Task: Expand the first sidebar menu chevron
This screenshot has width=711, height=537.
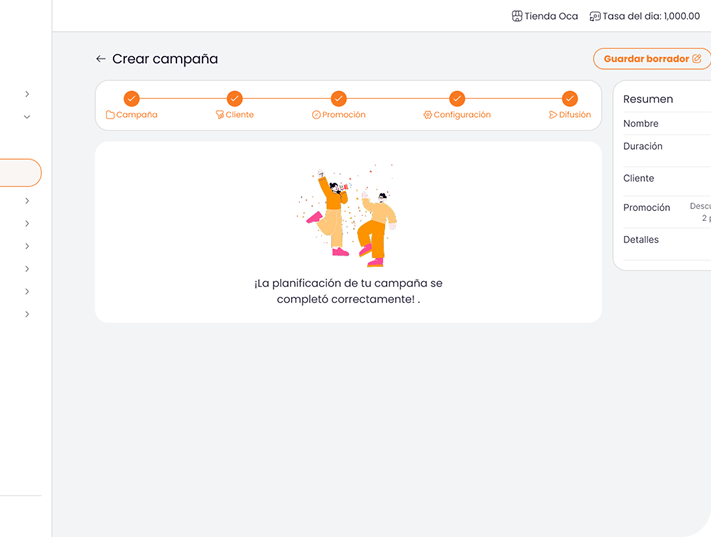Action: point(27,94)
